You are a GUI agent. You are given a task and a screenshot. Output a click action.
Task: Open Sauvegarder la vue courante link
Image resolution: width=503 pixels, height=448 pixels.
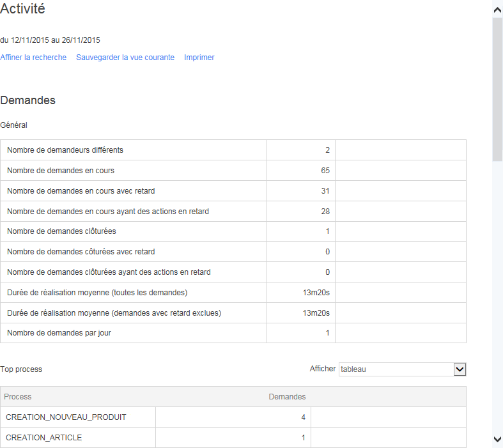[x=125, y=58]
